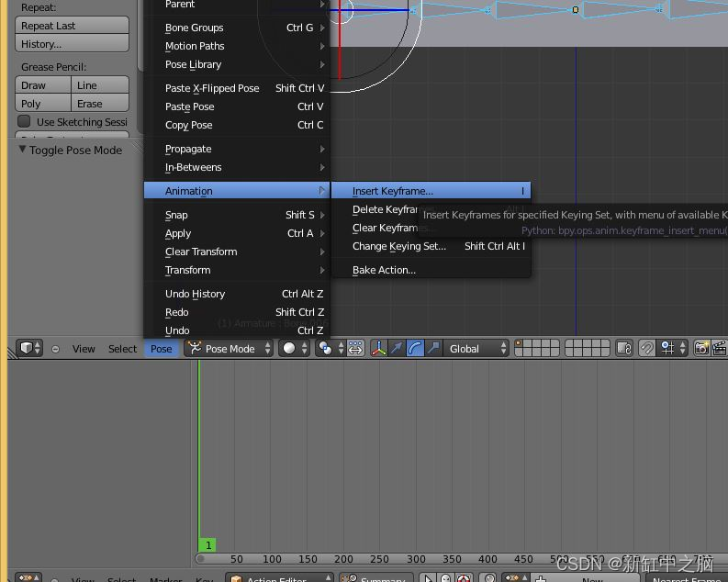Viewport: 728px width, 582px height.
Task: Expand the Motion Paths submenu
Action: (x=237, y=46)
